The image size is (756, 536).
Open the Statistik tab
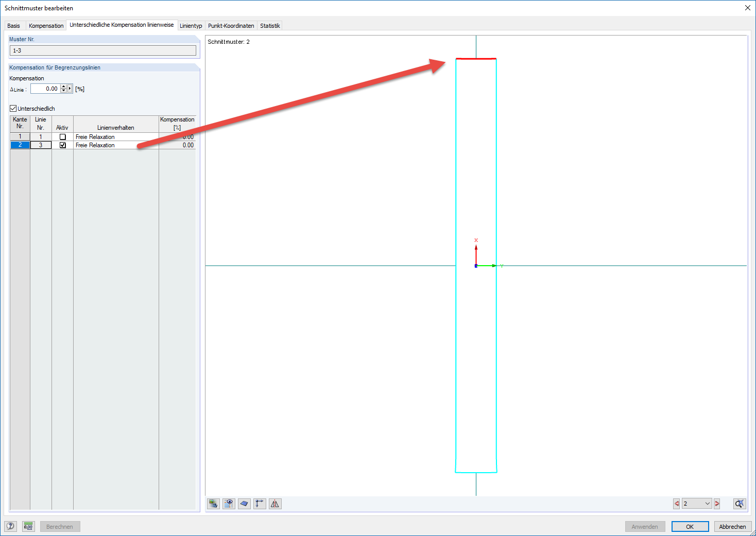pyautogui.click(x=270, y=26)
